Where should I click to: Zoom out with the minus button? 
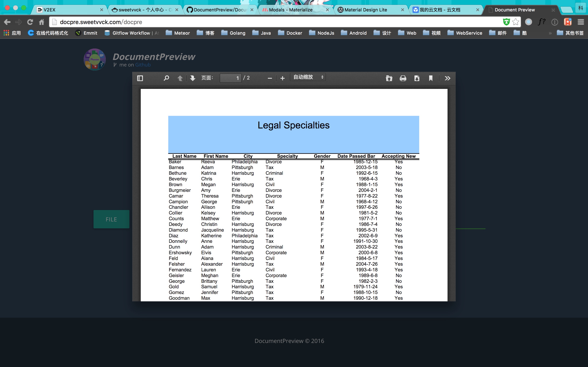pyautogui.click(x=270, y=78)
